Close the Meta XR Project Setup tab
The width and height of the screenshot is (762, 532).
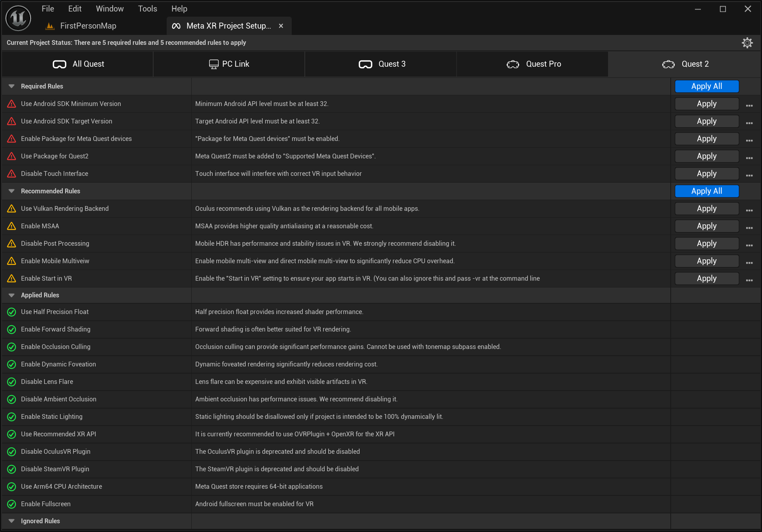(281, 25)
